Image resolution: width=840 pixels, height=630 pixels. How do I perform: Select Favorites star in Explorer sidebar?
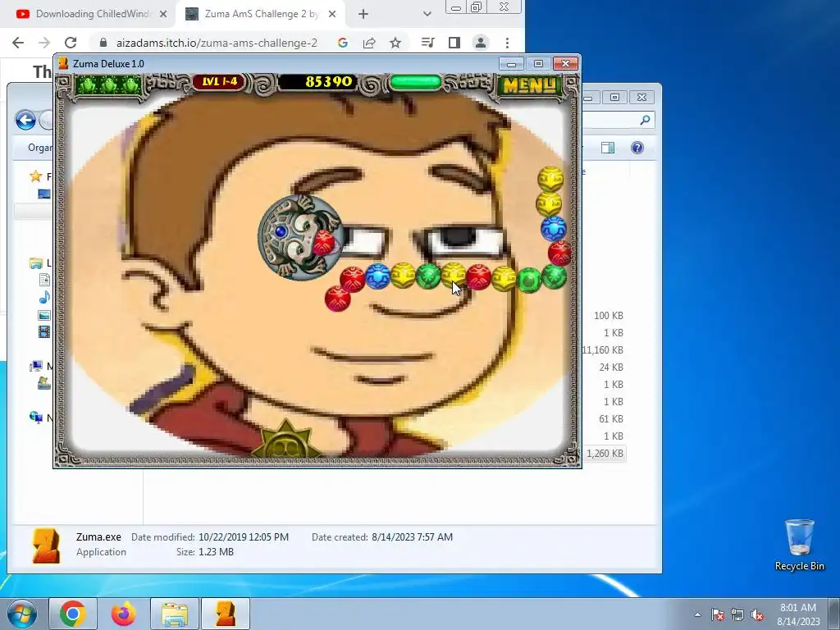click(36, 176)
